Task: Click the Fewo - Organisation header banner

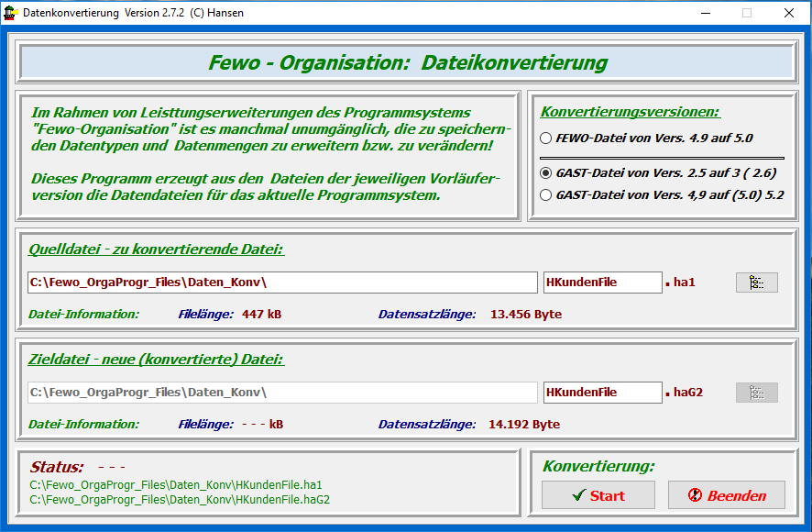Action: pyautogui.click(x=407, y=63)
